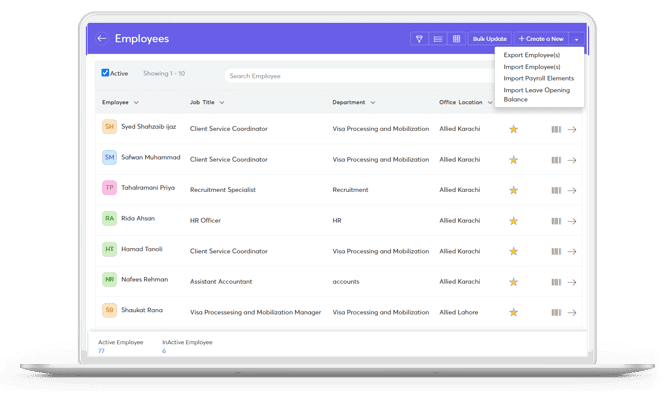Viewport: 672px width, 400px height.
Task: Click columns icon in Syed Shahzaib Ijaz row
Action: pos(556,129)
